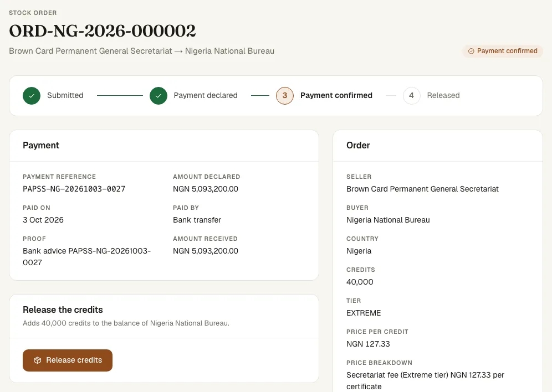552x392 pixels.
Task: Click the COUNTRY label
Action: tap(362, 239)
